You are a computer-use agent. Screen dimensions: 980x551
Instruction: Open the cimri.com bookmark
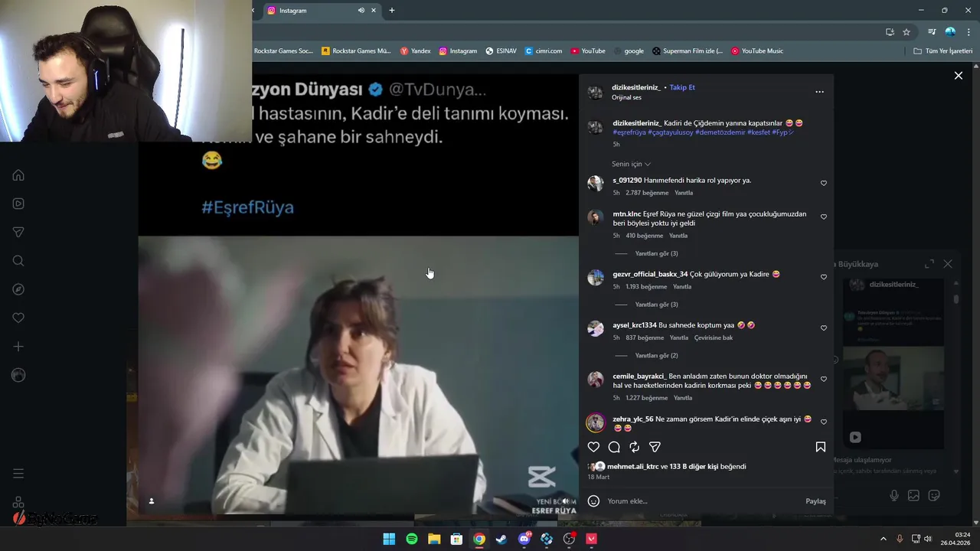click(544, 51)
